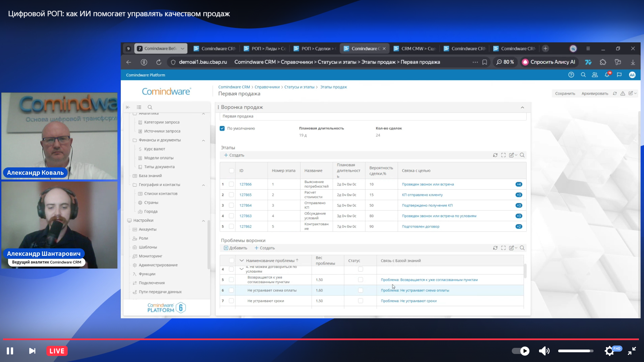Collapse all problem groups header chevron

(242, 260)
